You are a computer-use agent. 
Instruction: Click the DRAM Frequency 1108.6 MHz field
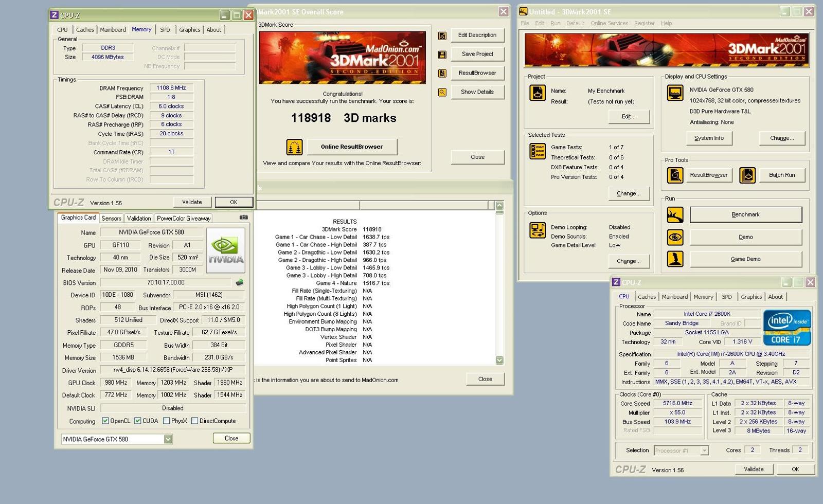(171, 88)
